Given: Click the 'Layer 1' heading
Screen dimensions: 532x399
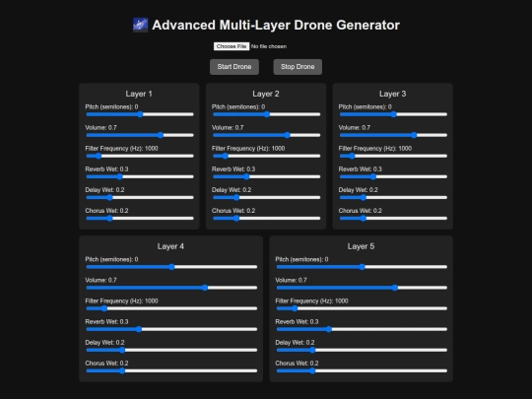Looking at the screenshot, I should (139, 94).
